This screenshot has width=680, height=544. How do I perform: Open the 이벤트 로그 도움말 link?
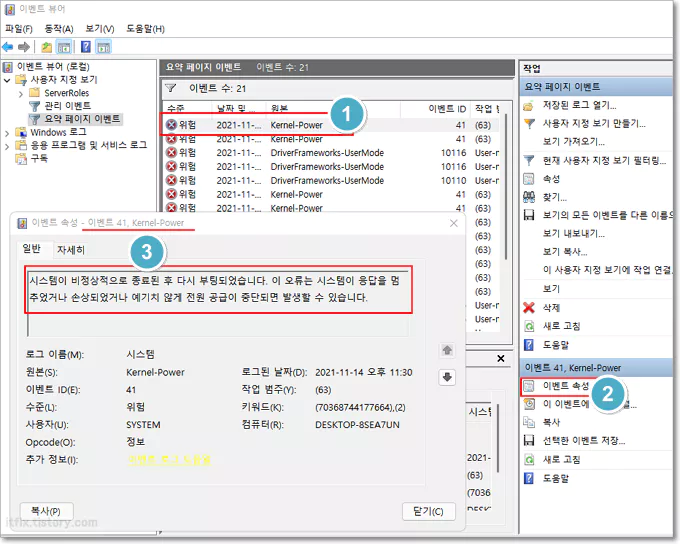pos(169,459)
